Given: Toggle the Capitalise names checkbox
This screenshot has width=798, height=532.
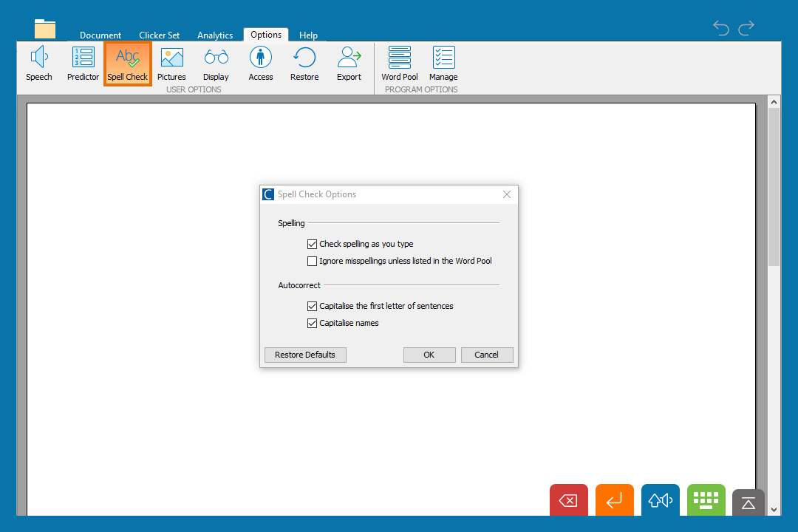Looking at the screenshot, I should (312, 323).
